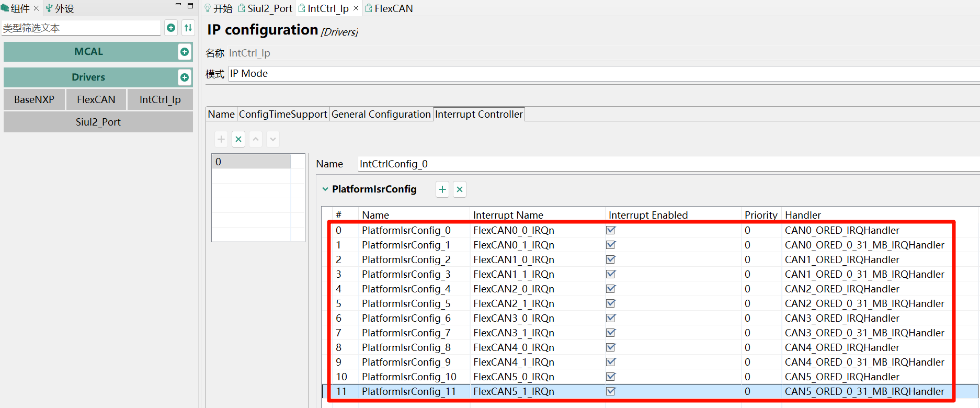Screen dimensions: 980x408
Task: Close the 组件 view tab
Action: pyautogui.click(x=36, y=8)
